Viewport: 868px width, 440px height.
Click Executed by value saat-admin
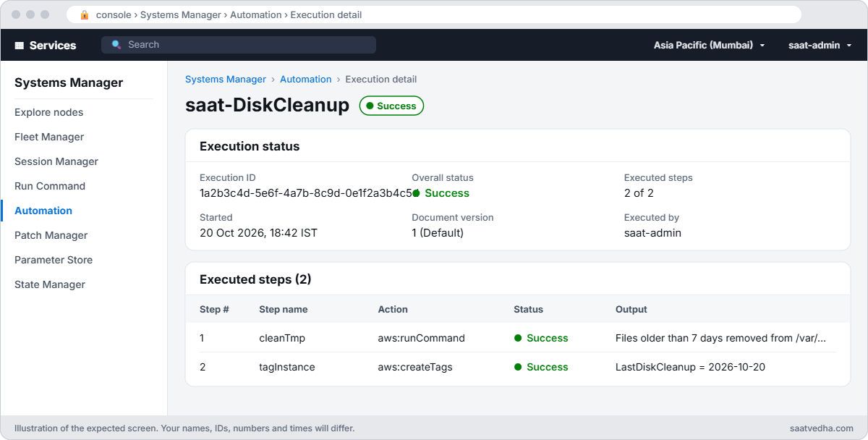[x=652, y=233]
